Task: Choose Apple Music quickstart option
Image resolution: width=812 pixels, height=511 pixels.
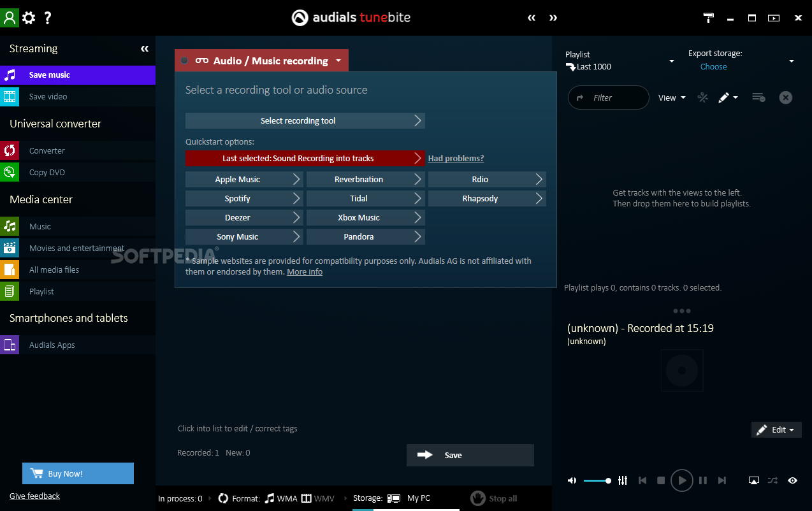Action: click(244, 180)
